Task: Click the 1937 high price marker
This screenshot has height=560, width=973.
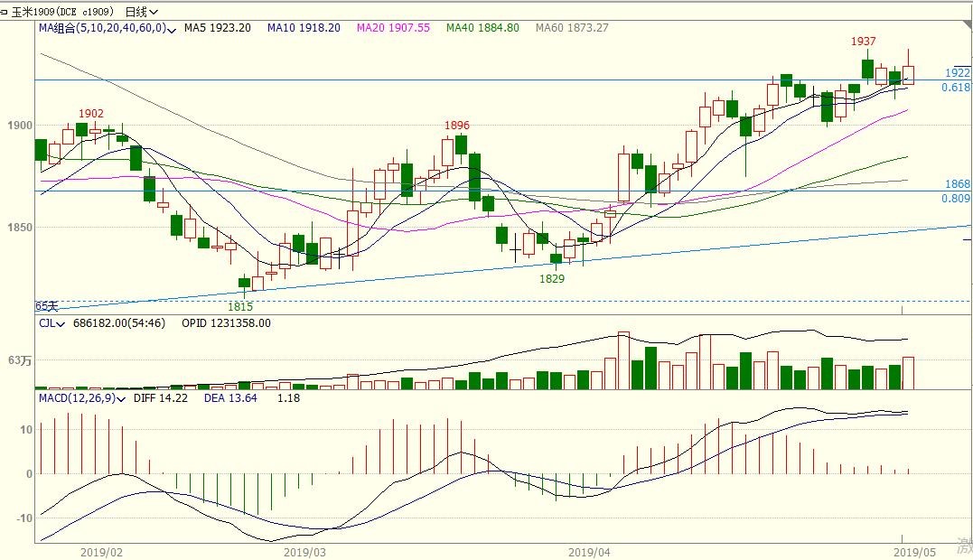Action: point(863,42)
